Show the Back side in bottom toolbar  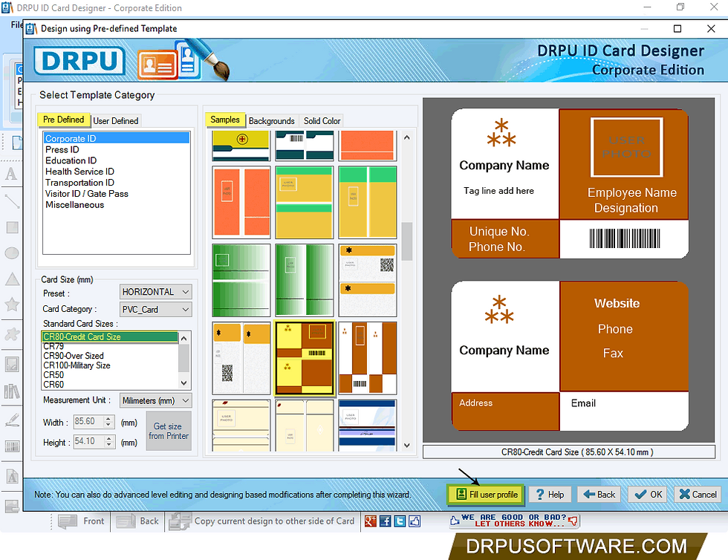[137, 521]
